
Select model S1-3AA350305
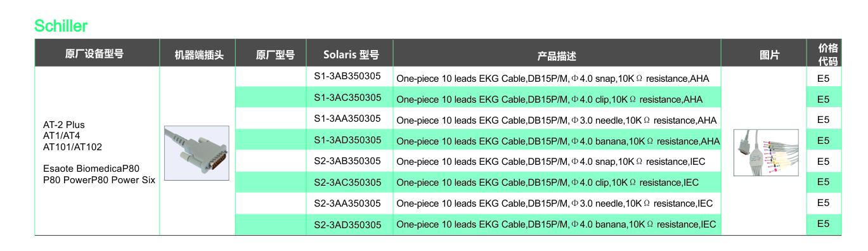[x=347, y=119]
